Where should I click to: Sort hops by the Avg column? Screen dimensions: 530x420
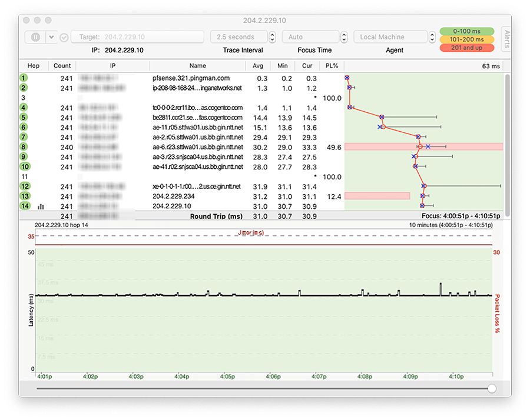point(258,66)
